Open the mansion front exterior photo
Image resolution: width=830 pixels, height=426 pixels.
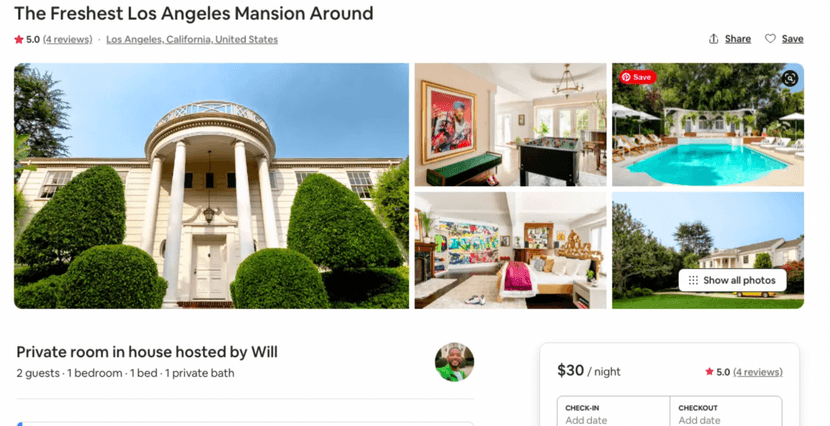point(211,186)
